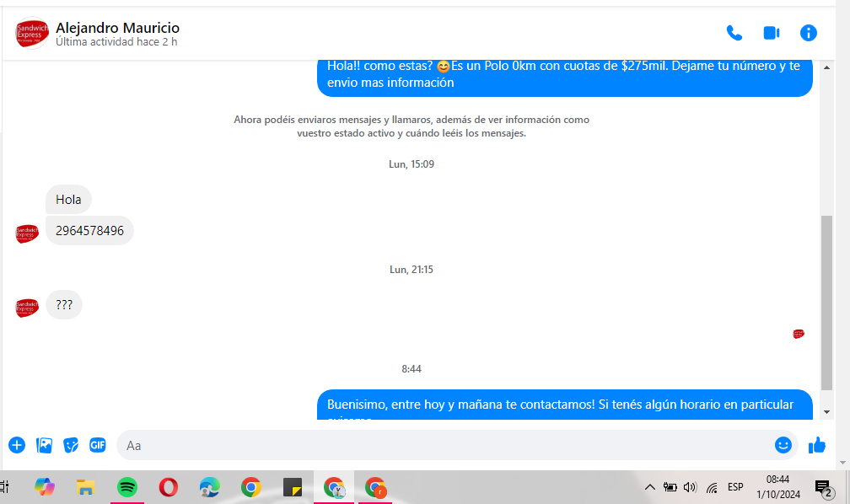850x504 pixels.
Task: Open Copilot from the taskbar
Action: (x=45, y=487)
